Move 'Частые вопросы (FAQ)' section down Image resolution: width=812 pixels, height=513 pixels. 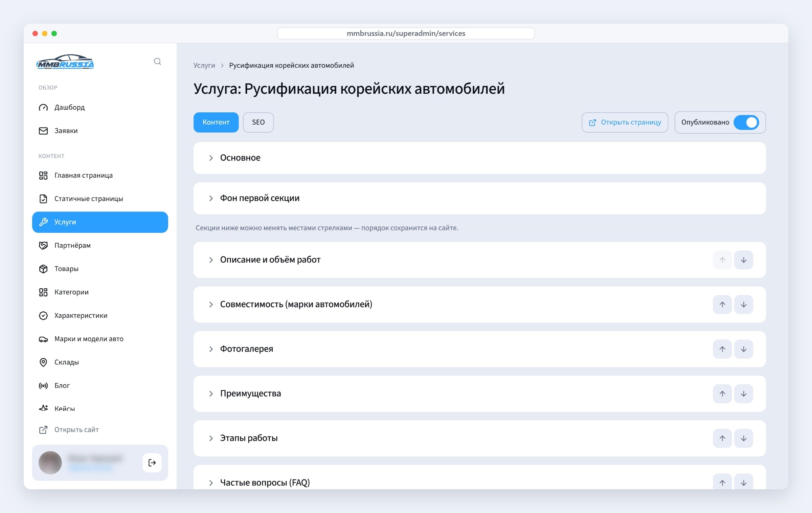click(744, 482)
